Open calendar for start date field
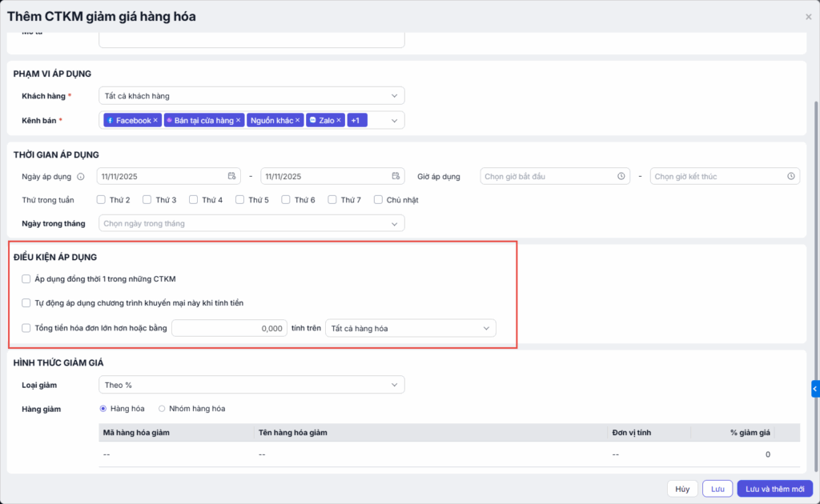The height and width of the screenshot is (504, 820). point(231,176)
